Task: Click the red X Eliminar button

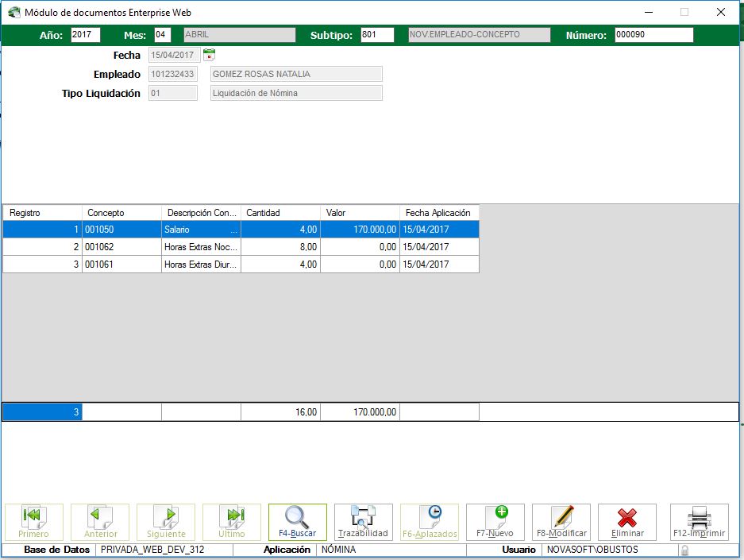Action: tap(626, 522)
